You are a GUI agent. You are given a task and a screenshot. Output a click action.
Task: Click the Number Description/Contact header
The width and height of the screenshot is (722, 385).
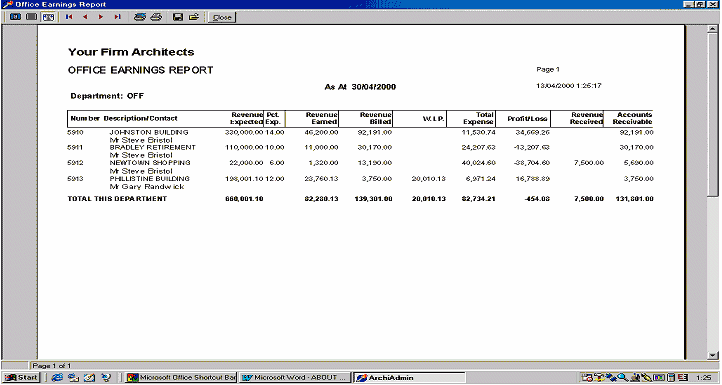tap(123, 118)
